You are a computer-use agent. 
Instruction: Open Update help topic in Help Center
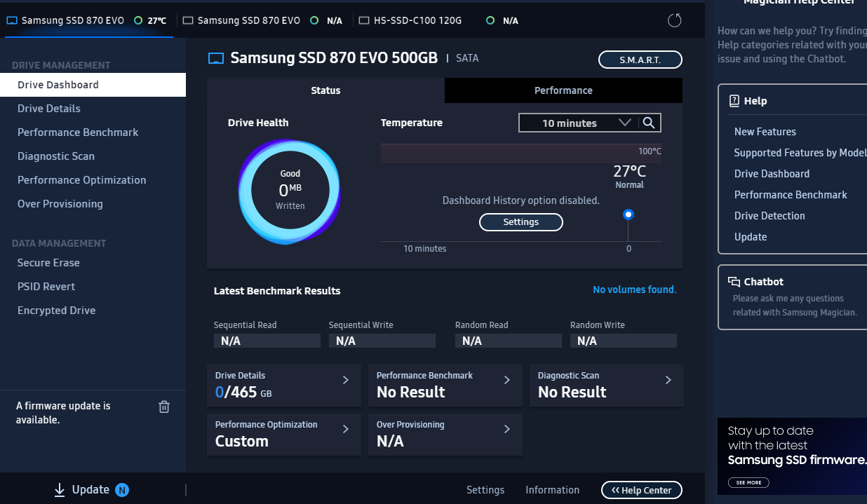tap(751, 237)
